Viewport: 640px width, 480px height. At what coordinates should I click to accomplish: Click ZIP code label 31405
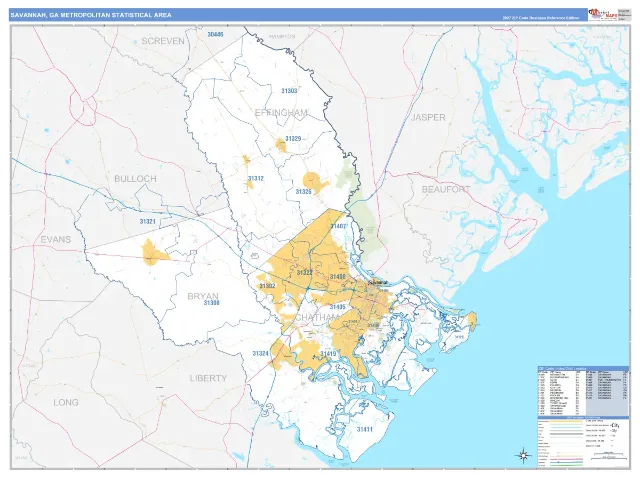pos(338,307)
